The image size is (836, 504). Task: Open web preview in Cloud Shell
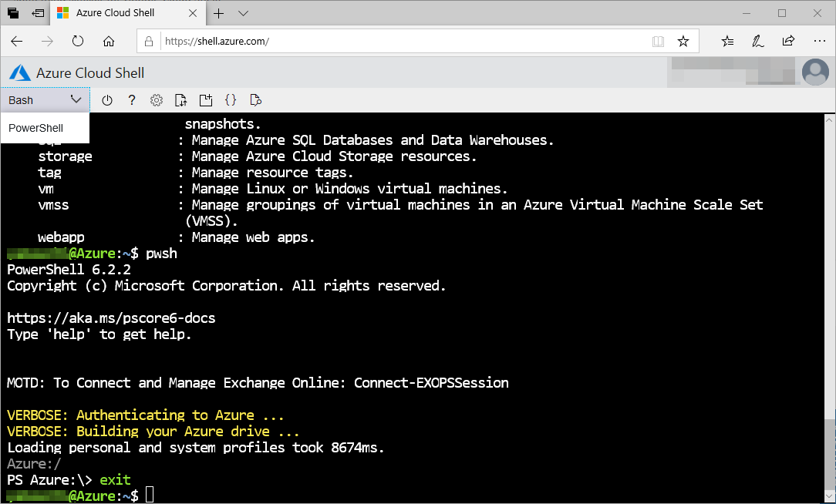pos(255,99)
